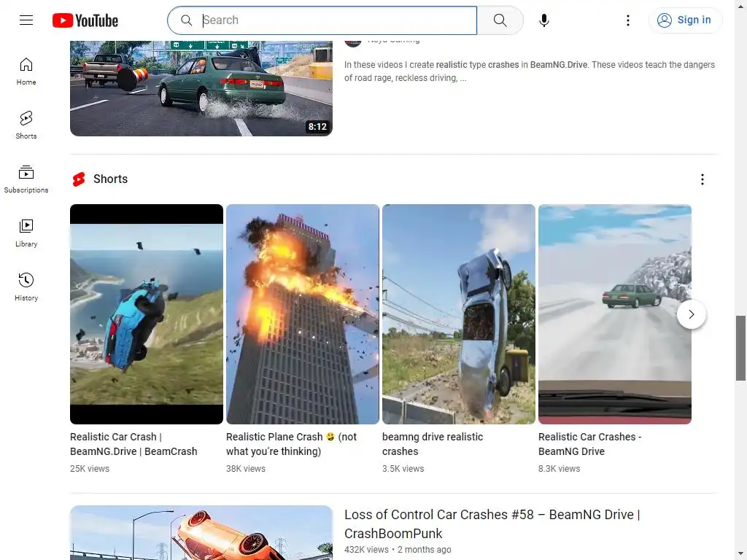747x560 pixels.
Task: Go to Home in sidebar
Action: pos(26,71)
